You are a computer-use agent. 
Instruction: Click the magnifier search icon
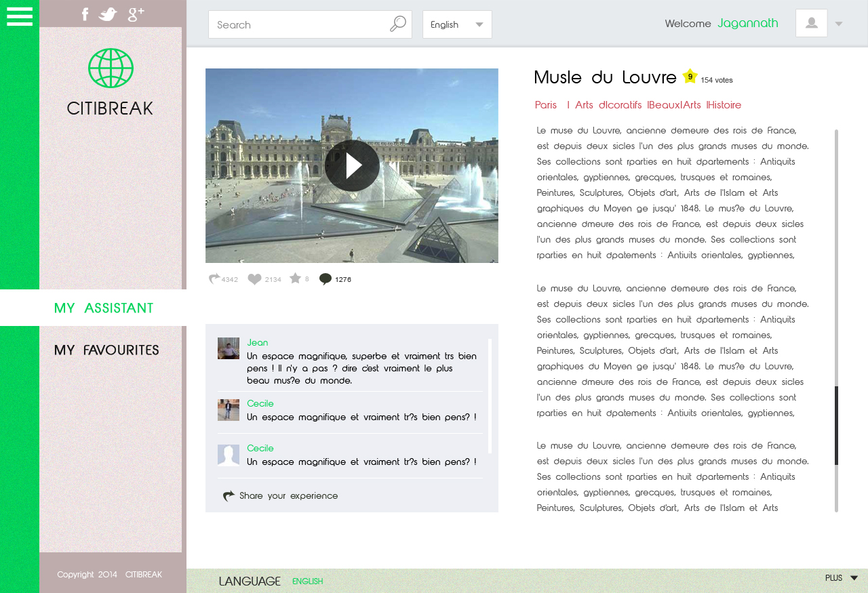tap(398, 24)
